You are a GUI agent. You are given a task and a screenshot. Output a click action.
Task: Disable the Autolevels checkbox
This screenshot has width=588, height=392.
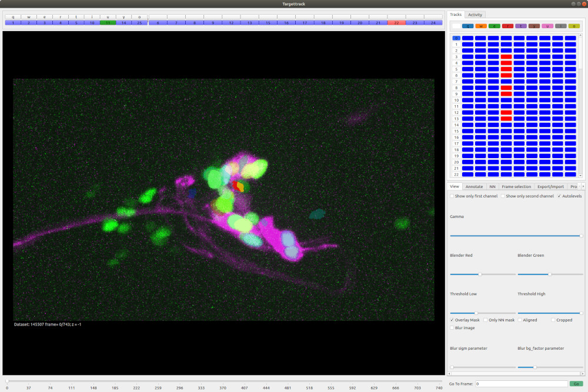pyautogui.click(x=559, y=196)
